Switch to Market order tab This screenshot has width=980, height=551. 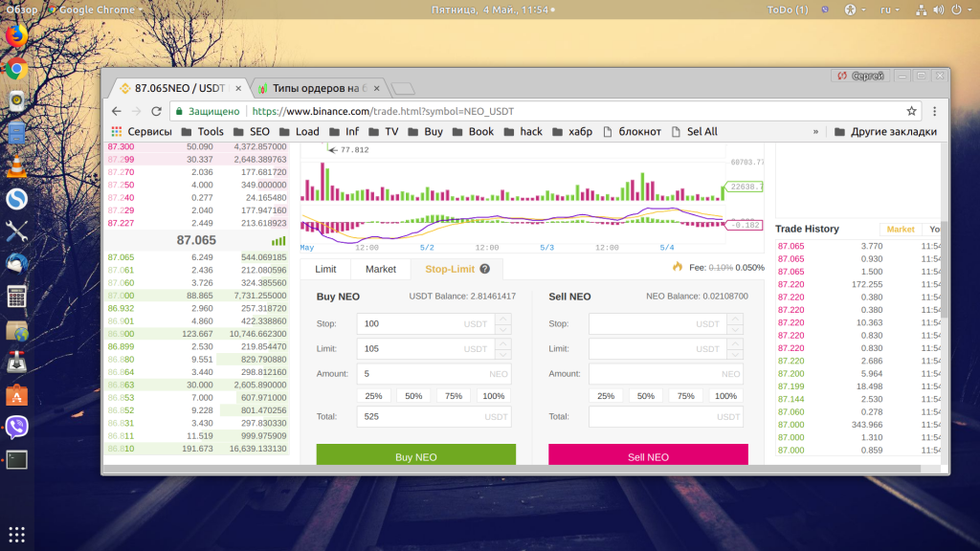pyautogui.click(x=381, y=269)
